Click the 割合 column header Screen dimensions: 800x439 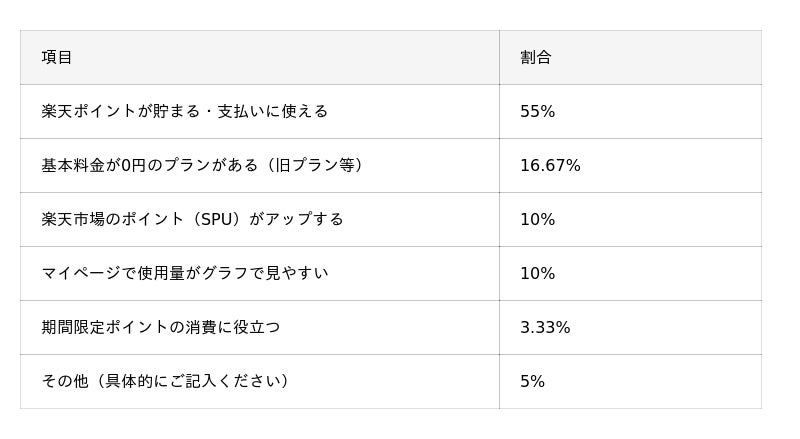(x=536, y=57)
